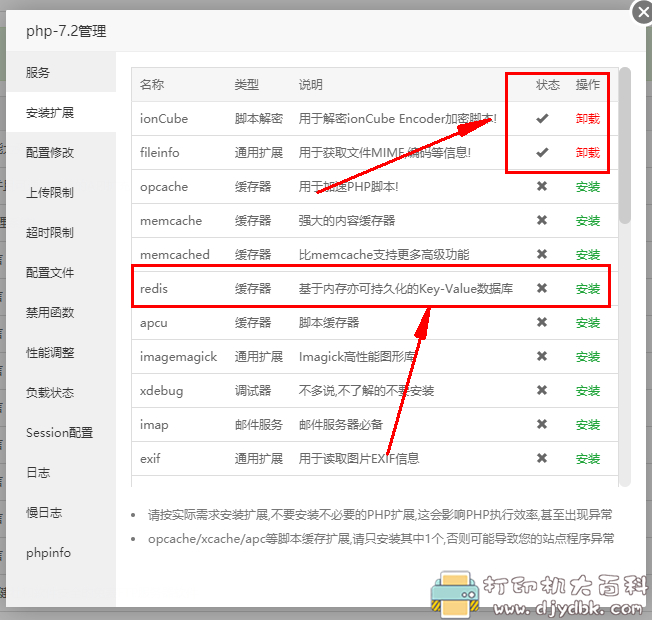View the 日志 tab

[61, 472]
